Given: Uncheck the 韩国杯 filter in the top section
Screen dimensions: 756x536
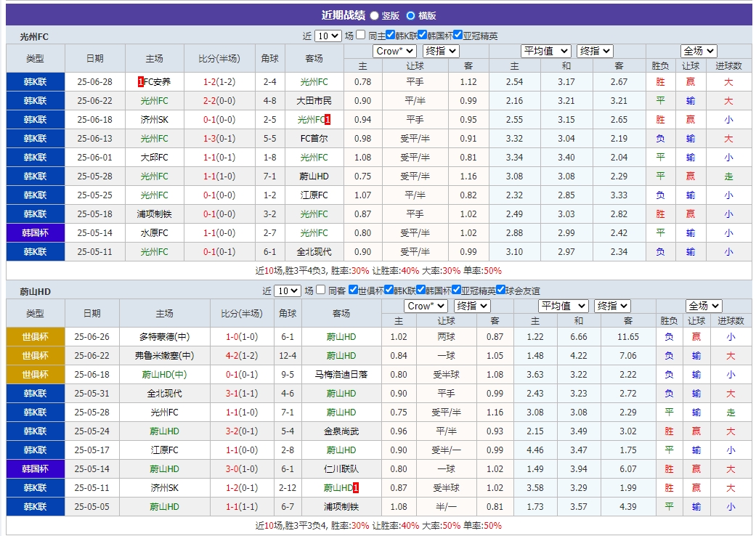Looking at the screenshot, I should pyautogui.click(x=423, y=33).
